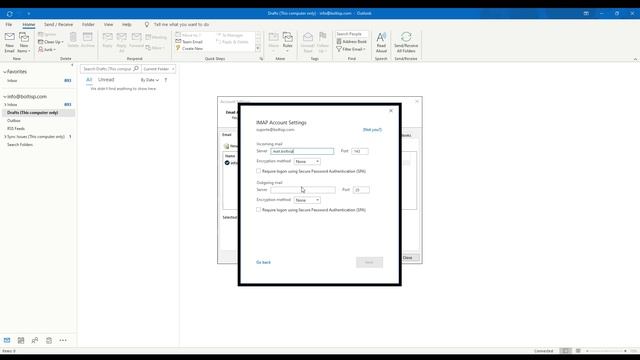Click Create New quick step

pos(189,48)
